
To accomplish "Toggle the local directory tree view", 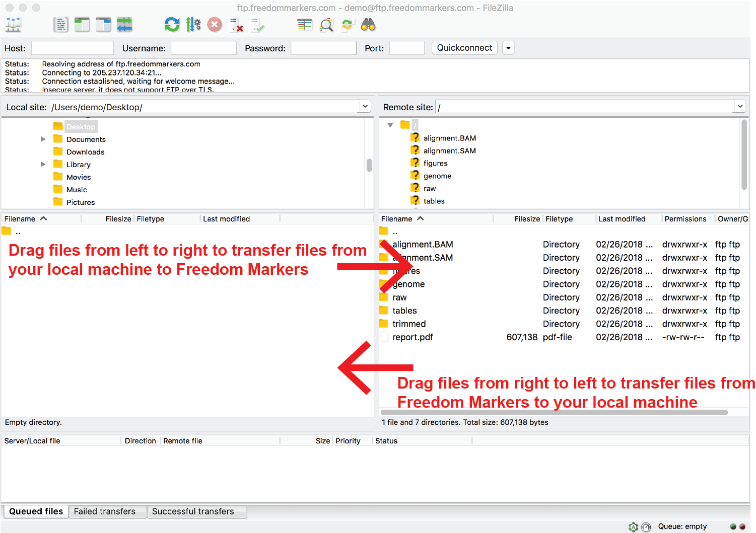I will [x=82, y=25].
